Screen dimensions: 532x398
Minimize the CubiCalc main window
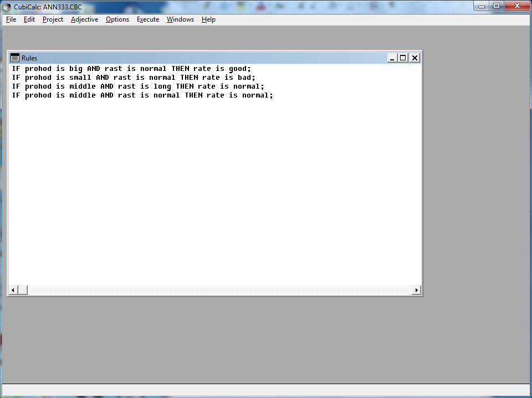click(482, 6)
